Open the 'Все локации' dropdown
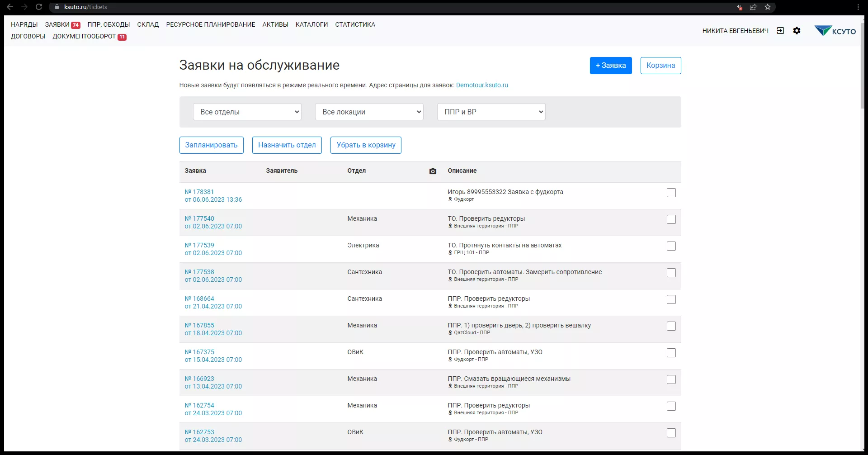868x455 pixels. pyautogui.click(x=369, y=112)
